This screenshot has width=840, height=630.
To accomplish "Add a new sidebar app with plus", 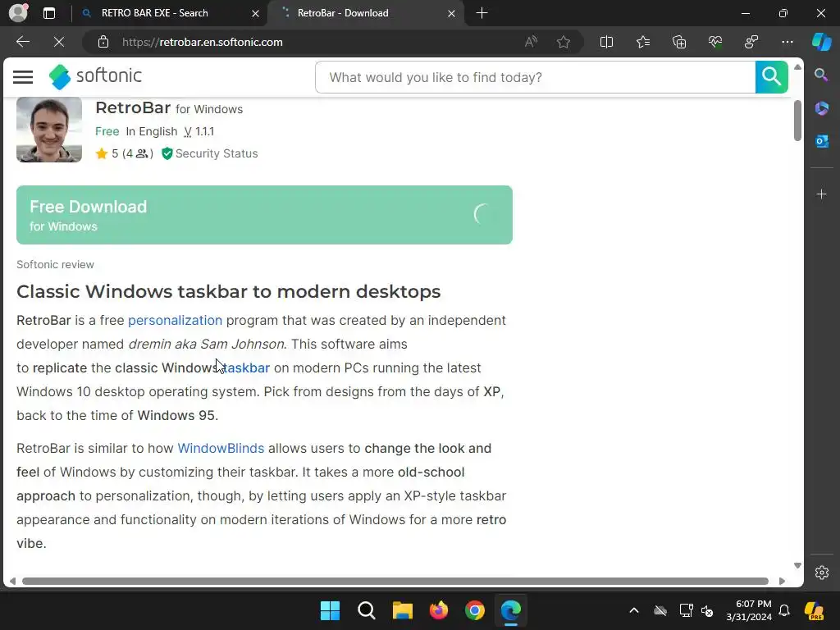I will (x=821, y=194).
